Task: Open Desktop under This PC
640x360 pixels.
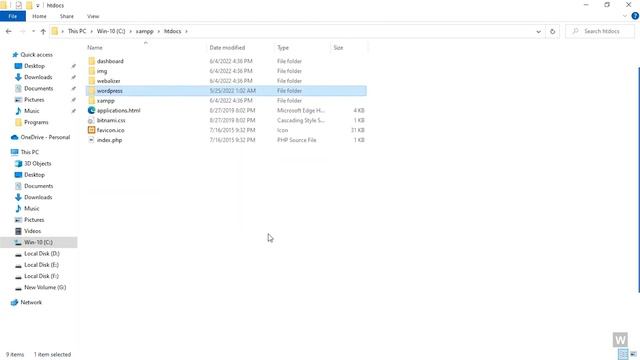Action: coord(34,175)
